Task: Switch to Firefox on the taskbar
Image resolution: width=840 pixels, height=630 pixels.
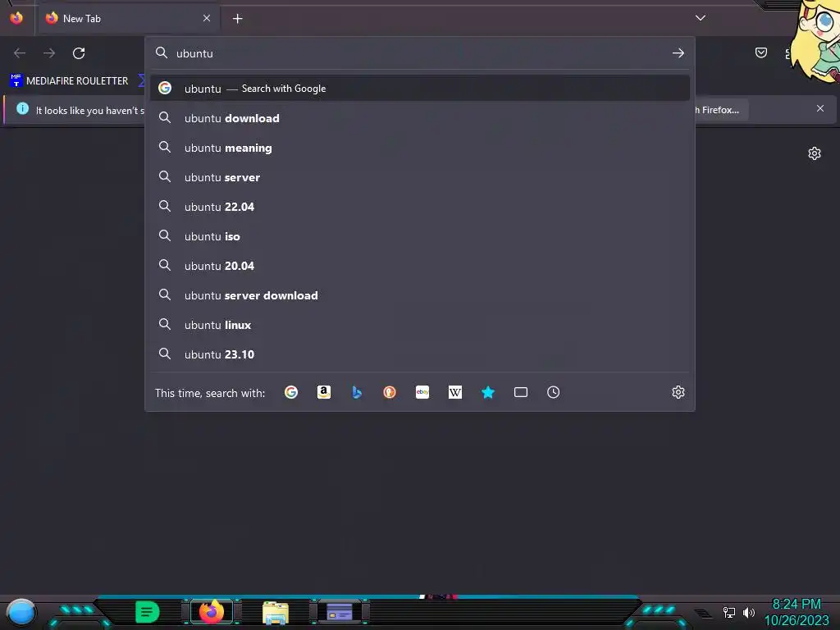Action: pyautogui.click(x=211, y=611)
